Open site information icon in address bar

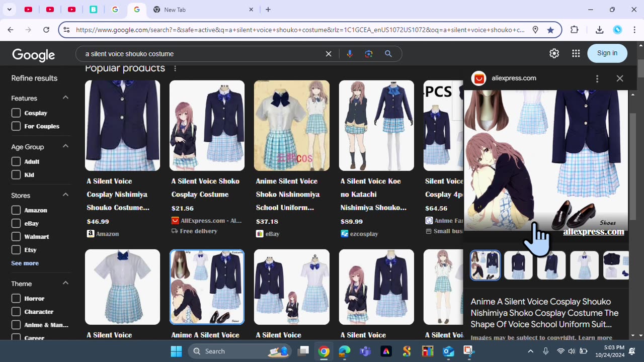click(x=66, y=30)
